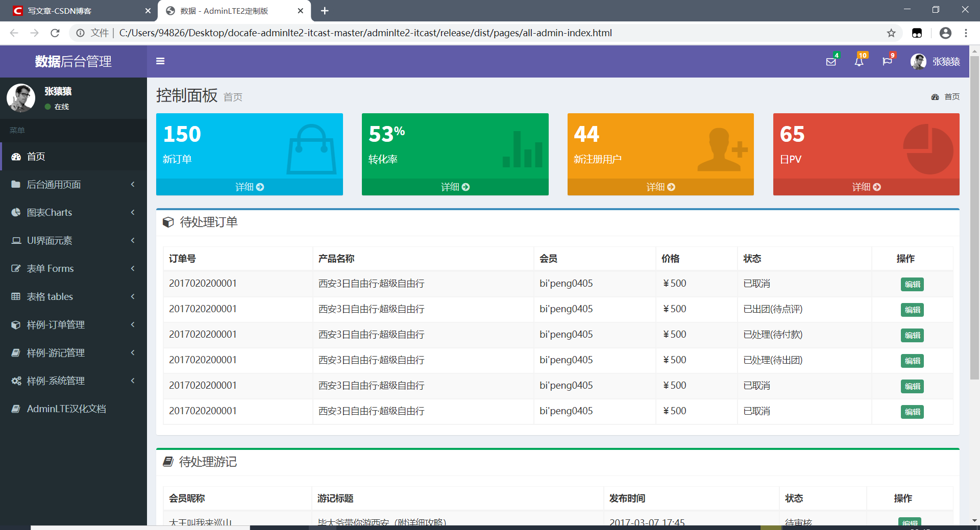Click 编辑 button in the first order row
The width and height of the screenshot is (980, 530).
coord(912,284)
